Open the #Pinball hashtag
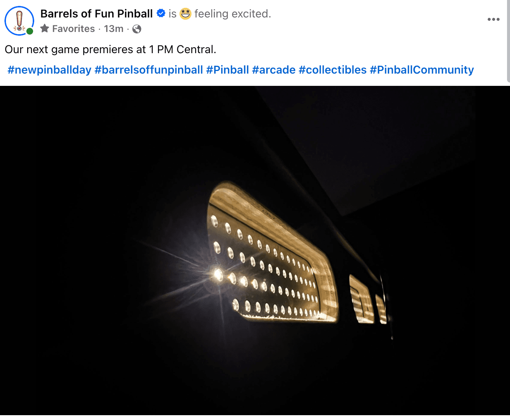Image resolution: width=510 pixels, height=420 pixels. coord(227,70)
